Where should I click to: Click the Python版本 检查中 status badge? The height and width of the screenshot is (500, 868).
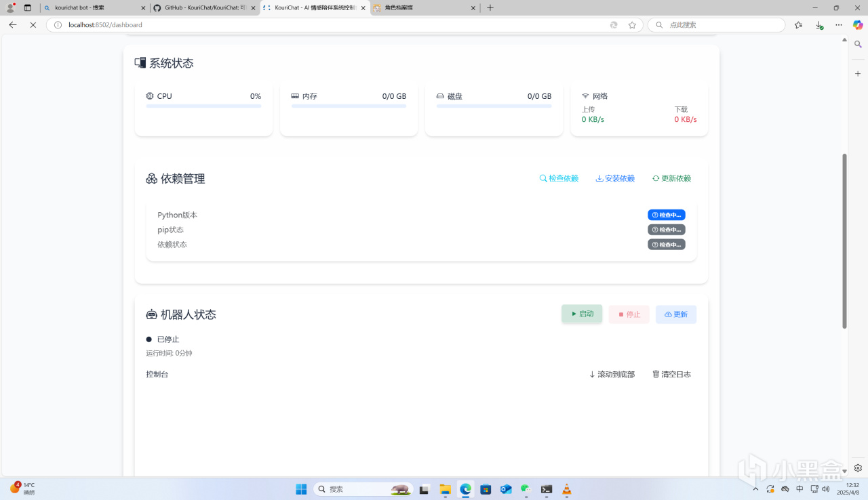(x=667, y=215)
